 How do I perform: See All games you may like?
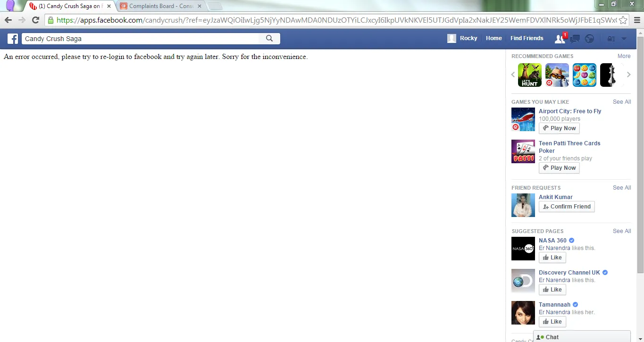622,102
